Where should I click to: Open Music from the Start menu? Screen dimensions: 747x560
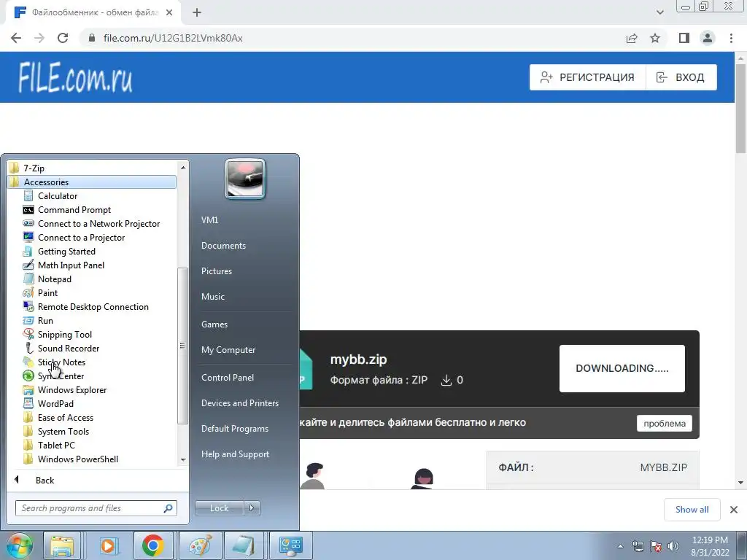click(x=212, y=297)
